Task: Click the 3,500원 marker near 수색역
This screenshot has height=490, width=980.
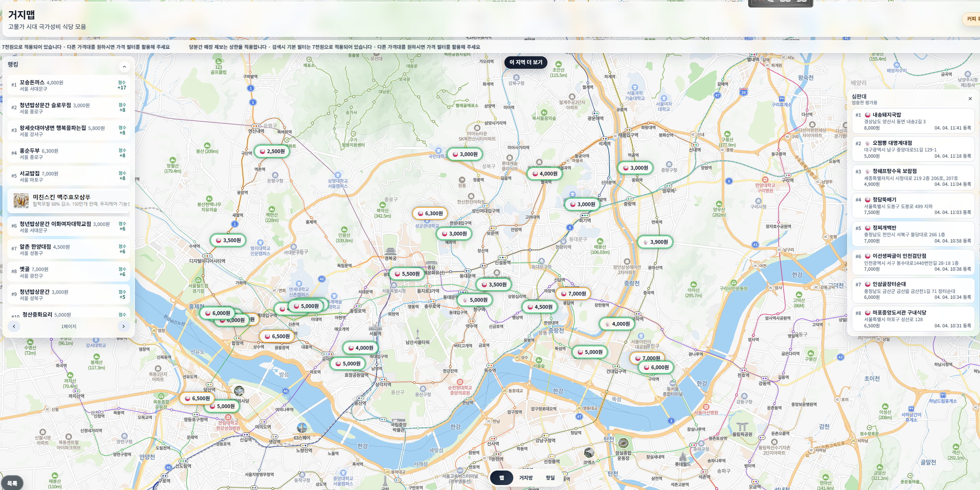Action: (228, 240)
